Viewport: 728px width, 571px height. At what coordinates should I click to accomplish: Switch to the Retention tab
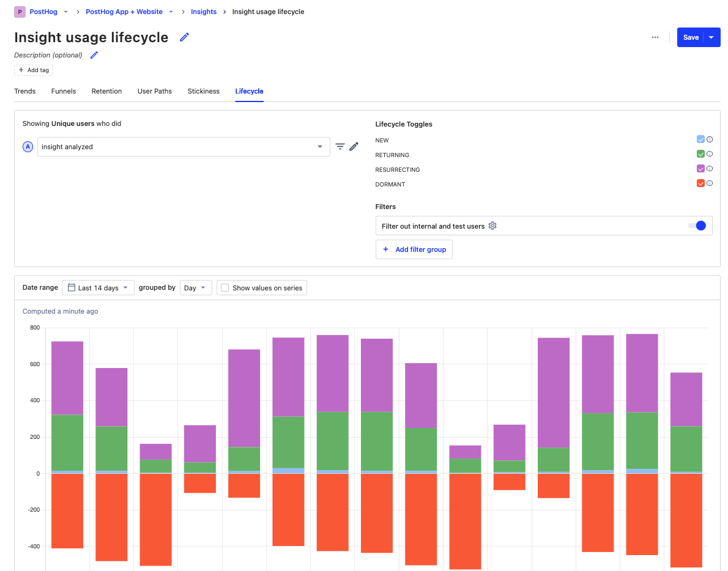click(106, 91)
